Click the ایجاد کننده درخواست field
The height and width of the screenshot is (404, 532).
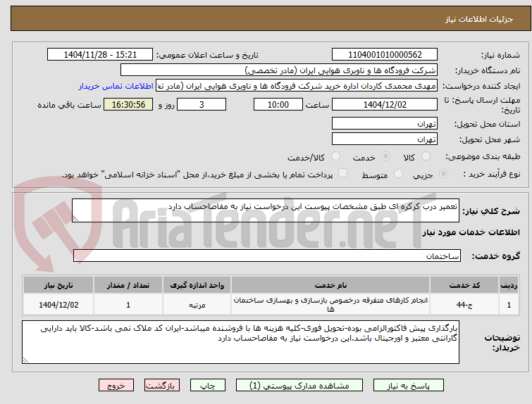(297, 86)
